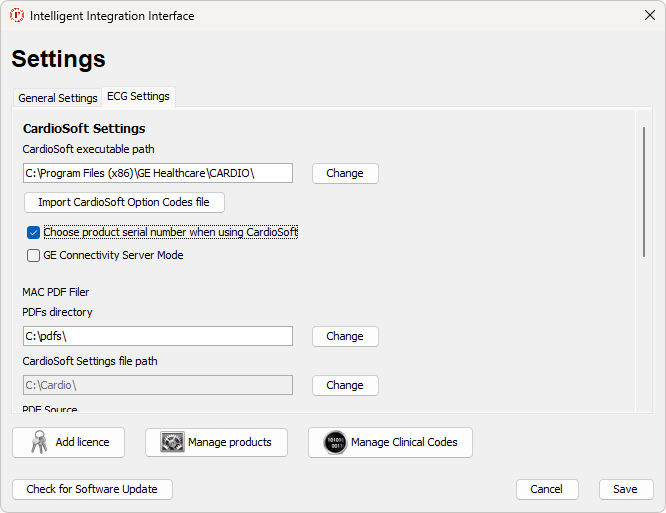Uncheck Choose product serial number checkbox
Viewport: 666px width, 513px height.
pos(33,232)
